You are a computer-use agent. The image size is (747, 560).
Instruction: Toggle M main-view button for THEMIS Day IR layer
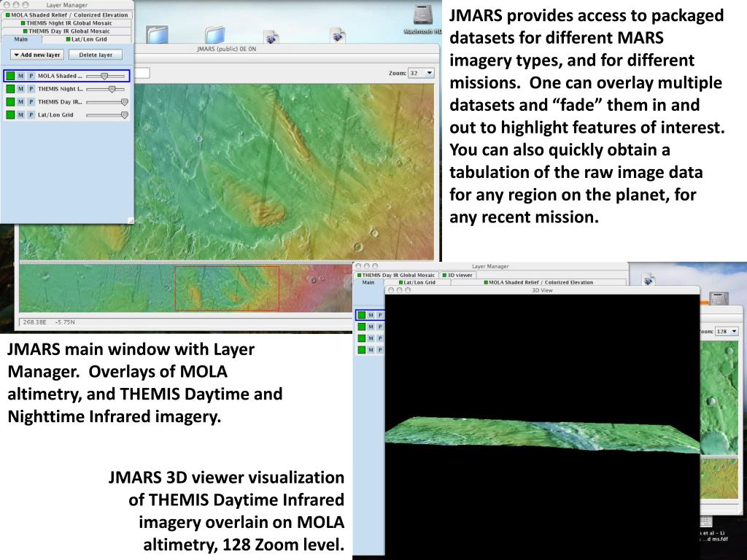pos(20,102)
